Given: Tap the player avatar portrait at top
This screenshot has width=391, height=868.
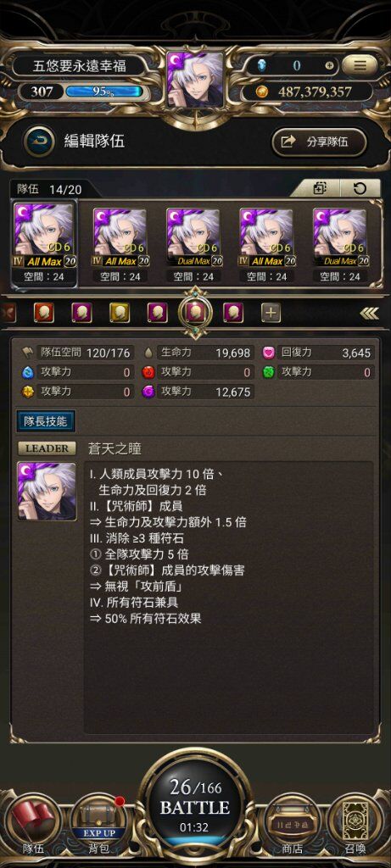Looking at the screenshot, I should [195, 80].
